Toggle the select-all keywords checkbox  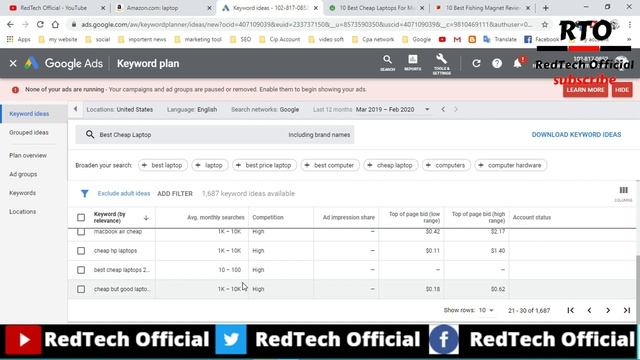point(81,218)
